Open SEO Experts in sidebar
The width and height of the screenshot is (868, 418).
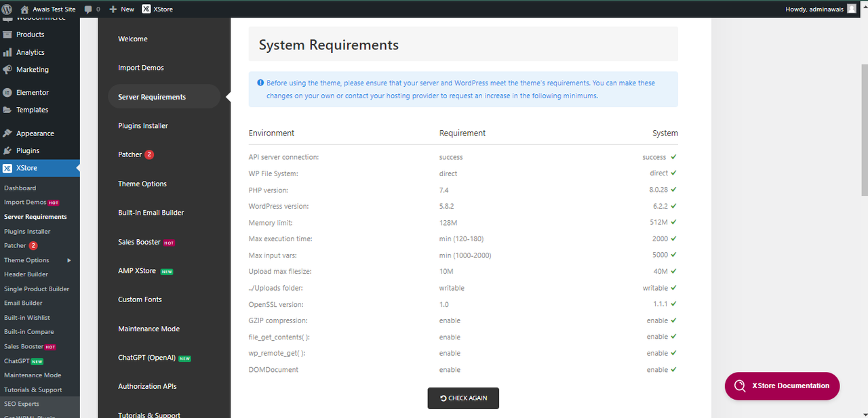[22, 404]
